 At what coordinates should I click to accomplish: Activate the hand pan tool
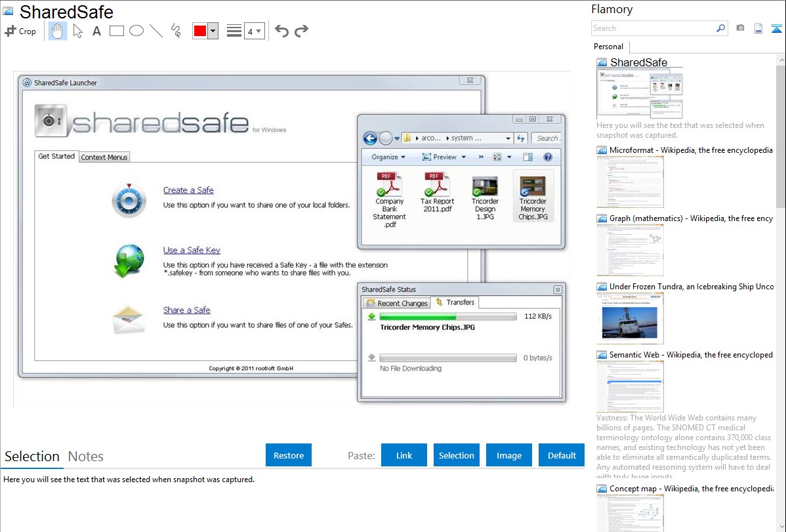pyautogui.click(x=58, y=31)
